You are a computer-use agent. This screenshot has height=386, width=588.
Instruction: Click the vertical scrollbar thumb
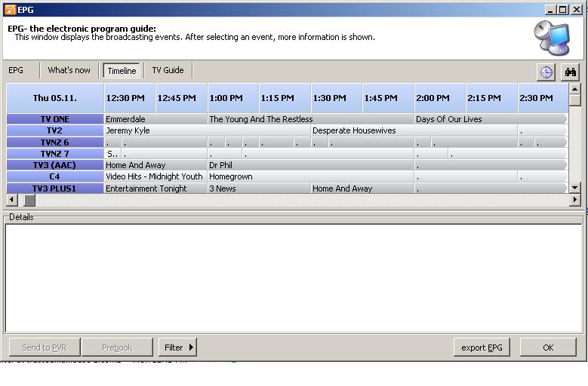574,100
